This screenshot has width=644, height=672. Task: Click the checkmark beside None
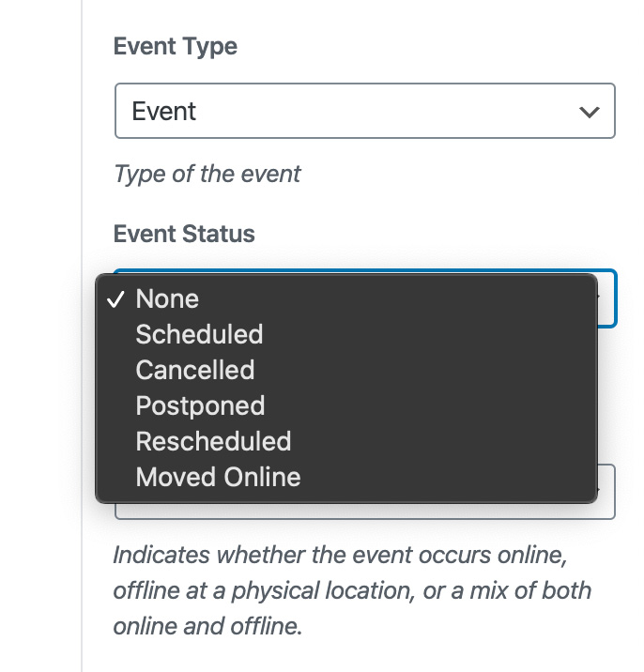pyautogui.click(x=116, y=299)
